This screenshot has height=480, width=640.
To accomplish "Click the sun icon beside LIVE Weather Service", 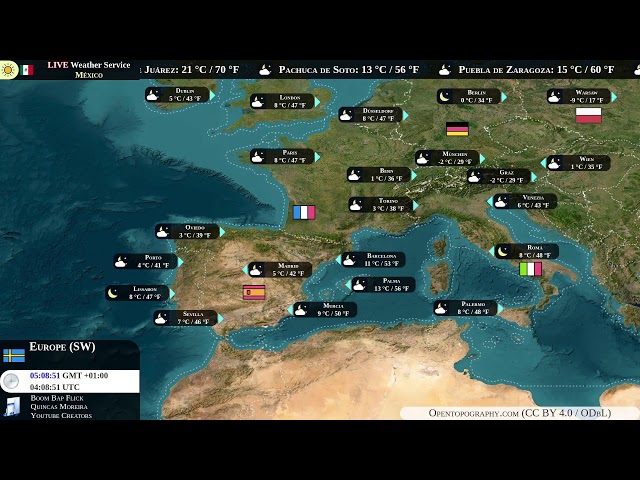I will click(x=8, y=70).
